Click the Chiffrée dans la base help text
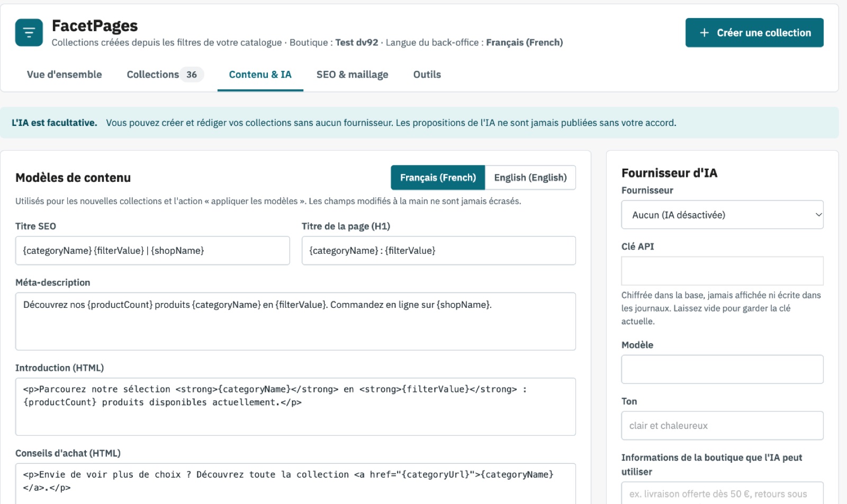Screen dimensions: 847x504 [721, 308]
